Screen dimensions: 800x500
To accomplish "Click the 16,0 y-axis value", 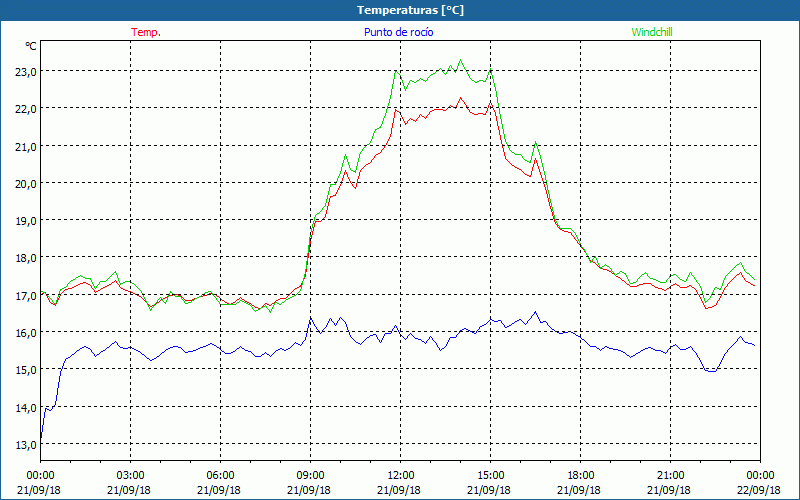I will pos(24,333).
